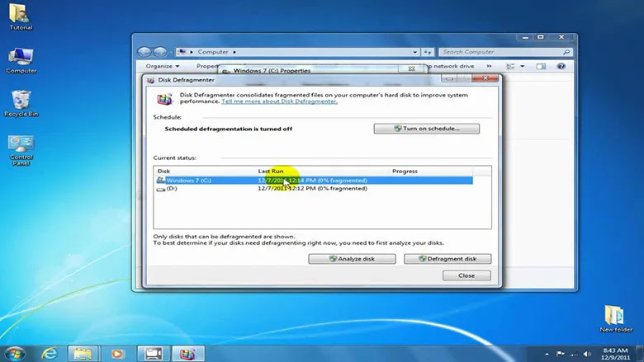Select the Windows 7 (C:) disk row

[x=315, y=181]
